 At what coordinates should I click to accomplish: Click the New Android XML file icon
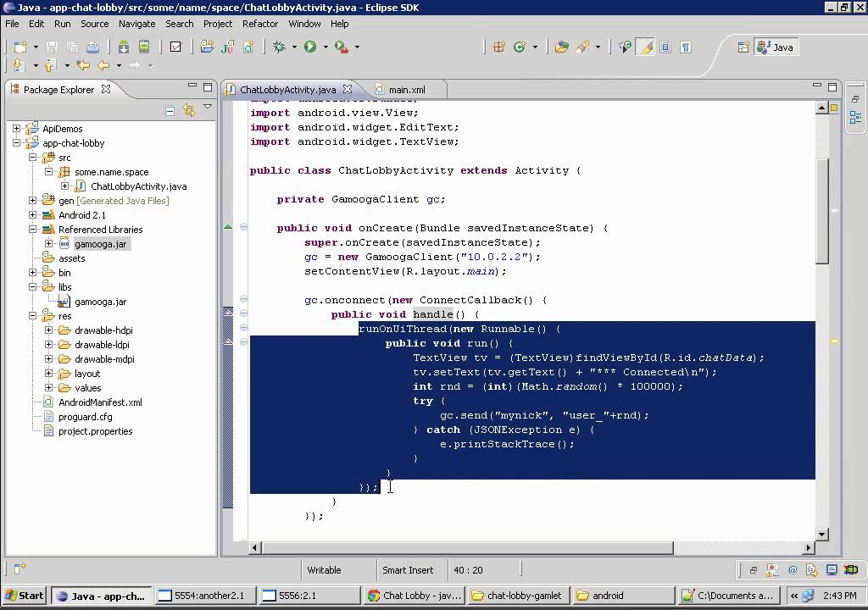click(x=248, y=47)
